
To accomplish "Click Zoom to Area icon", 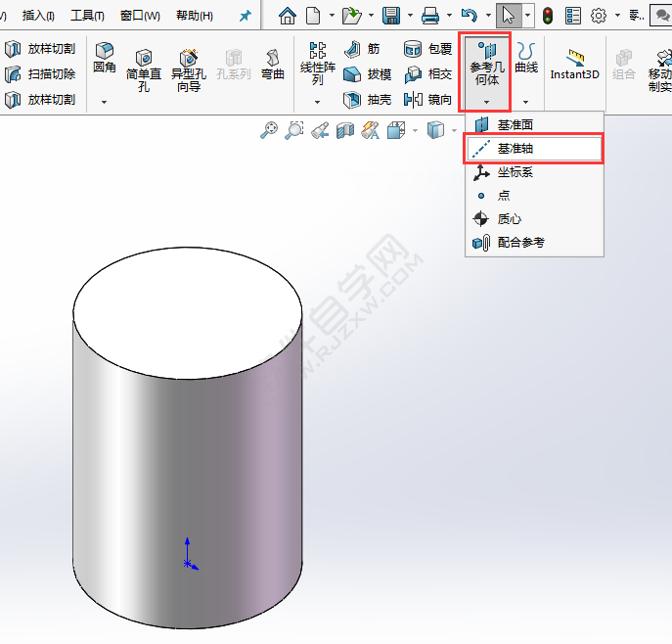I will click(x=294, y=130).
